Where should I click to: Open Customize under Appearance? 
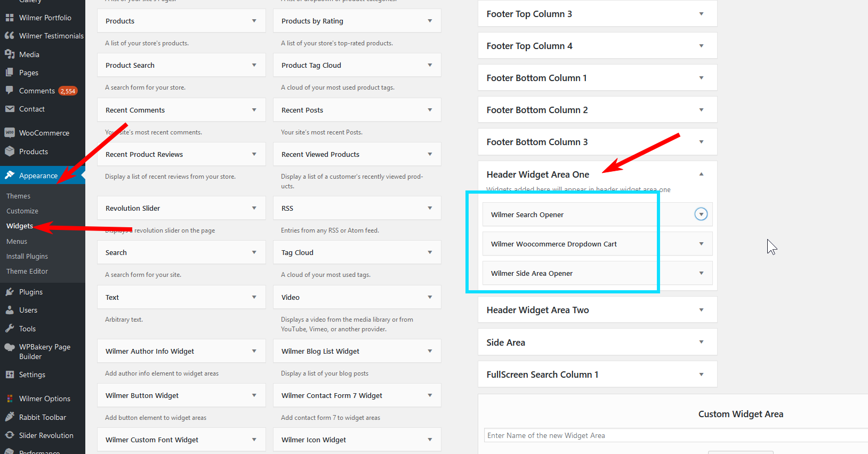(22, 211)
